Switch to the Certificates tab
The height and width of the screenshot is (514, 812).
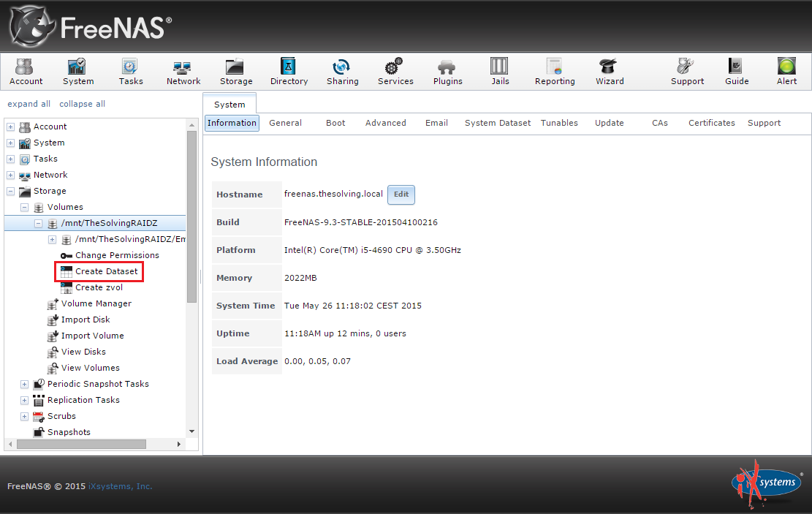click(x=712, y=123)
